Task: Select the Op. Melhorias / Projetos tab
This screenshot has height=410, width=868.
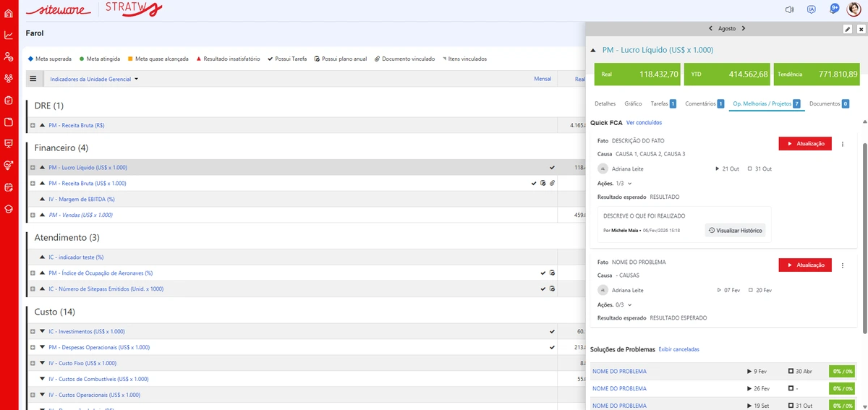Action: coord(767,104)
